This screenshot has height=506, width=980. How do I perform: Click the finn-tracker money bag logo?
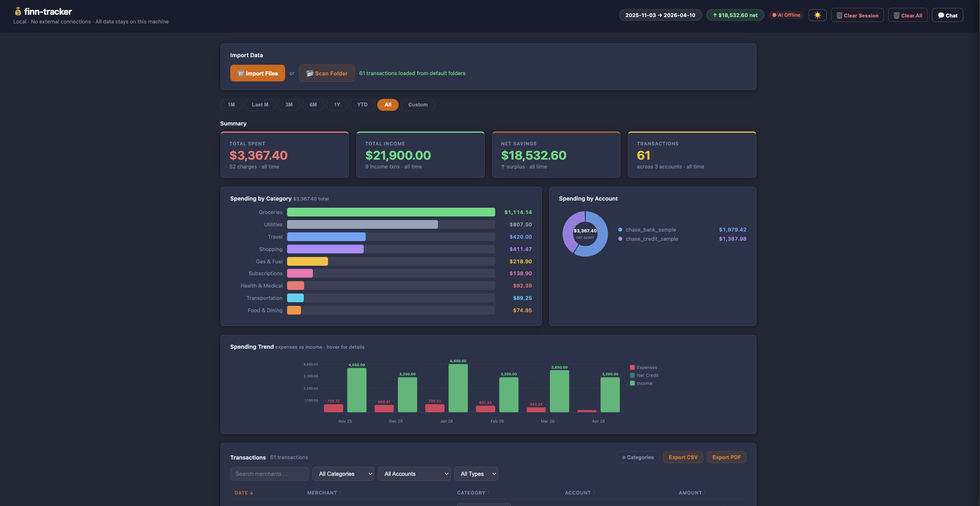click(18, 12)
